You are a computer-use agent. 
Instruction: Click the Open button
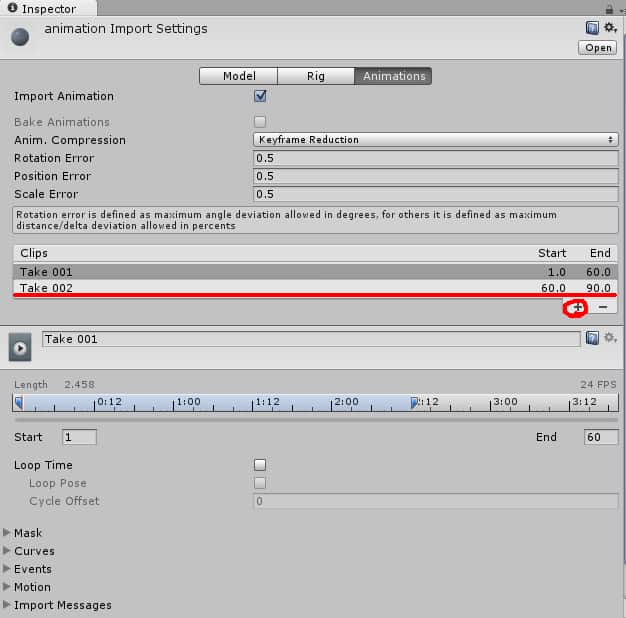[597, 47]
